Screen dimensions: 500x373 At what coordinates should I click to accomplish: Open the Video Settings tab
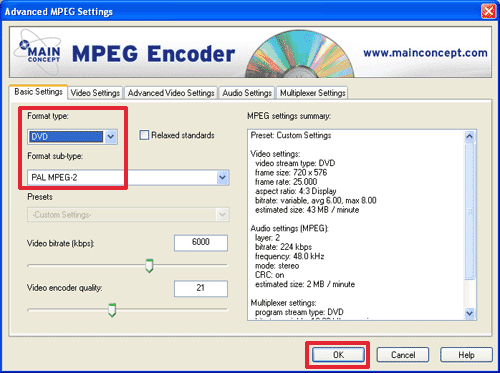[95, 93]
